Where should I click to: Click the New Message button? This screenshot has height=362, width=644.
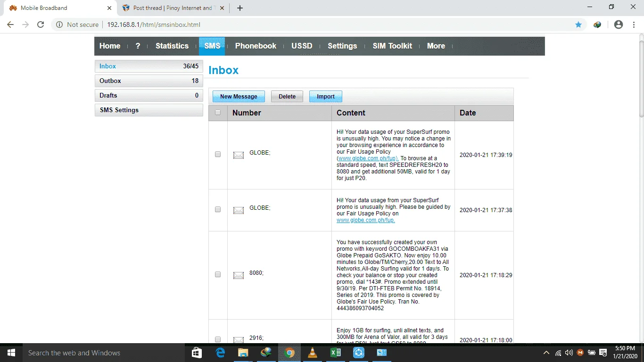239,97
